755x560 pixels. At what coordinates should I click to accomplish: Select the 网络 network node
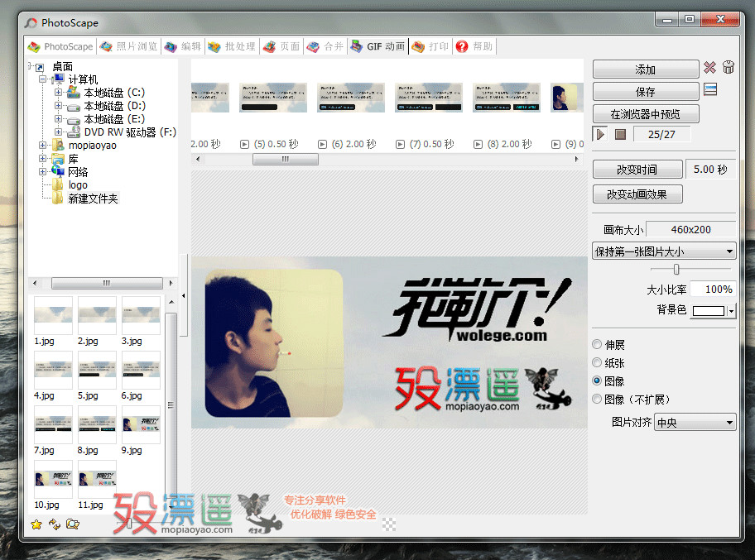pos(78,172)
